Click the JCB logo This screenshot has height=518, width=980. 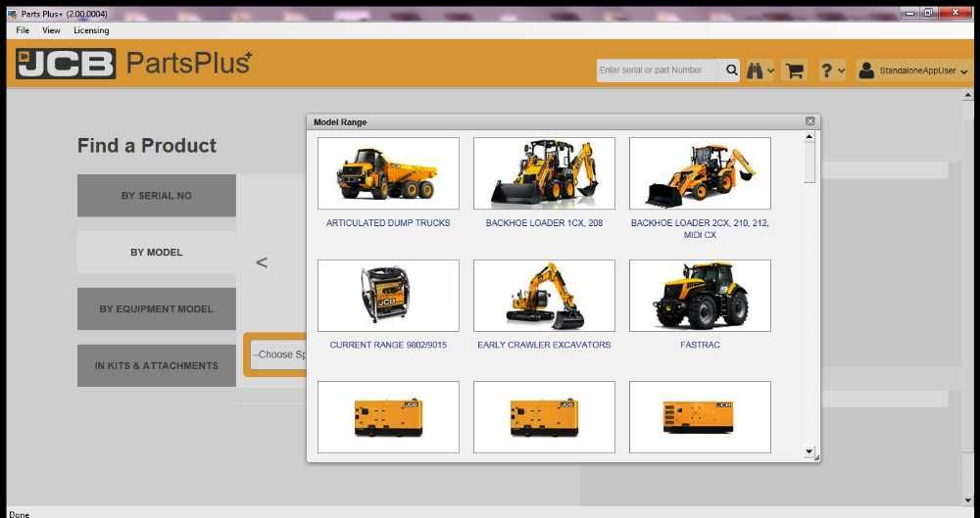pyautogui.click(x=66, y=64)
